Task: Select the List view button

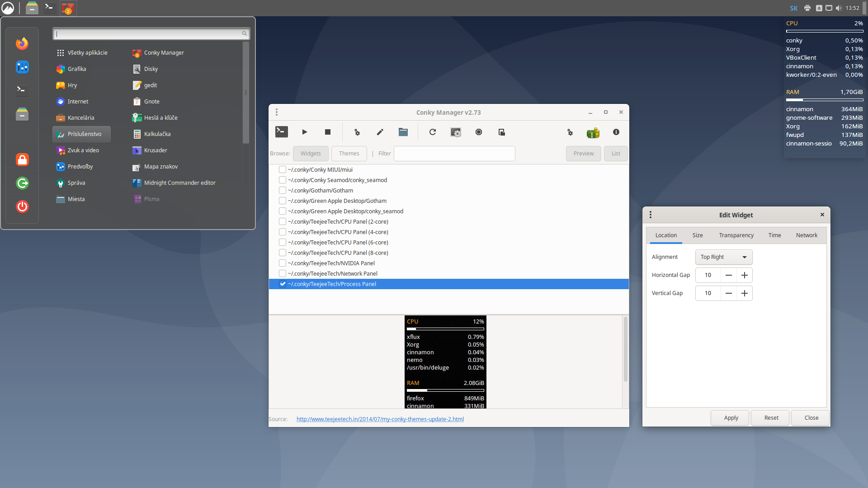Action: tap(616, 154)
